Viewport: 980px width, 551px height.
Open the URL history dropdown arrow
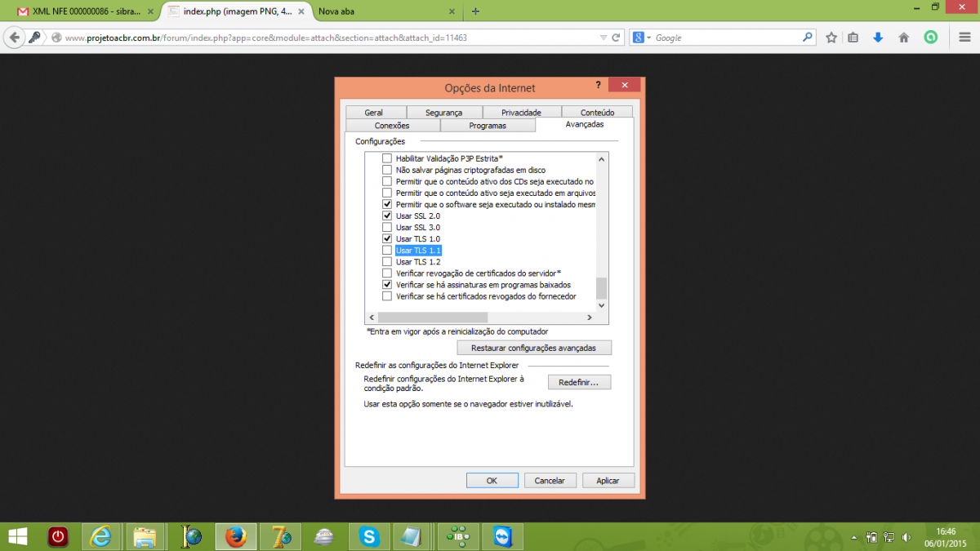pos(603,38)
